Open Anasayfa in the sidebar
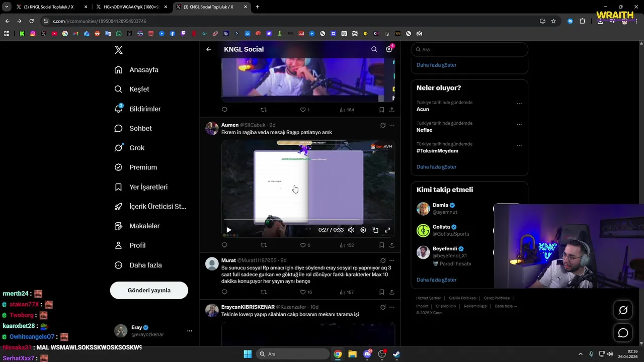This screenshot has width=644, height=362. point(136,70)
